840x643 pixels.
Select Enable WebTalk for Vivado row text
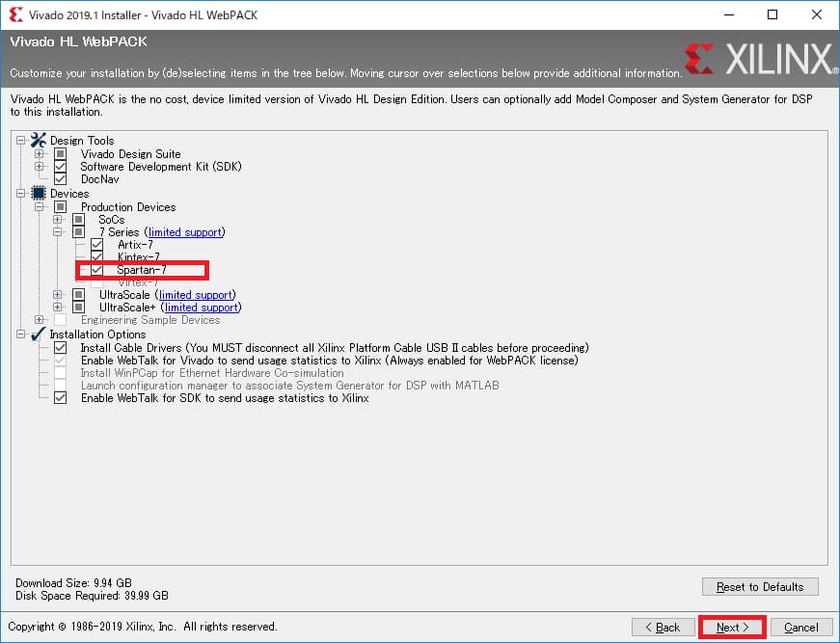coord(330,361)
